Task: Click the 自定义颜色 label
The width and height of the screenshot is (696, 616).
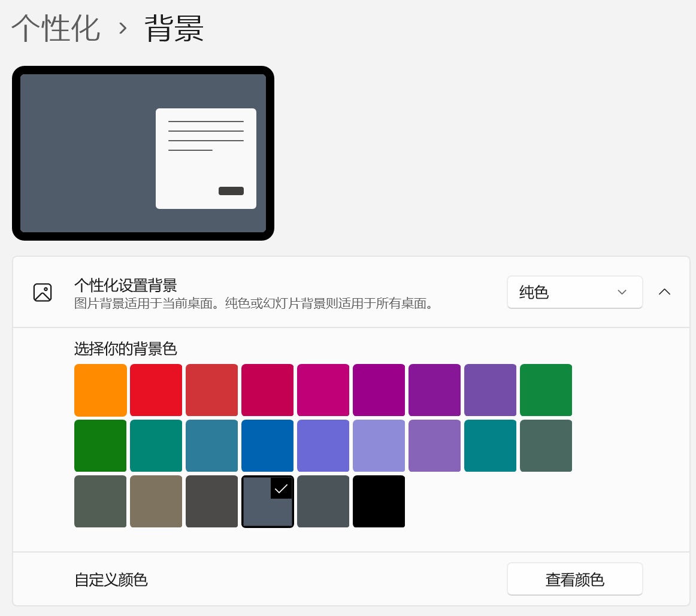Action: [x=111, y=579]
